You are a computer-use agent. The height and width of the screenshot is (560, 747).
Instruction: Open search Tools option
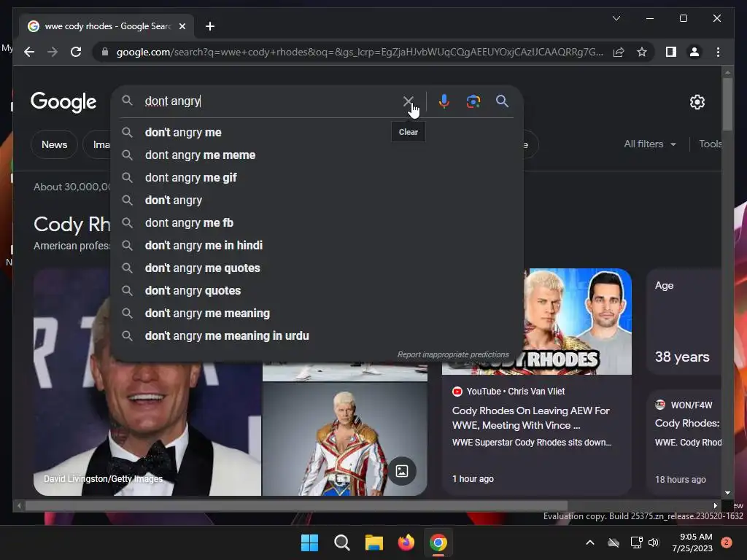coord(711,144)
